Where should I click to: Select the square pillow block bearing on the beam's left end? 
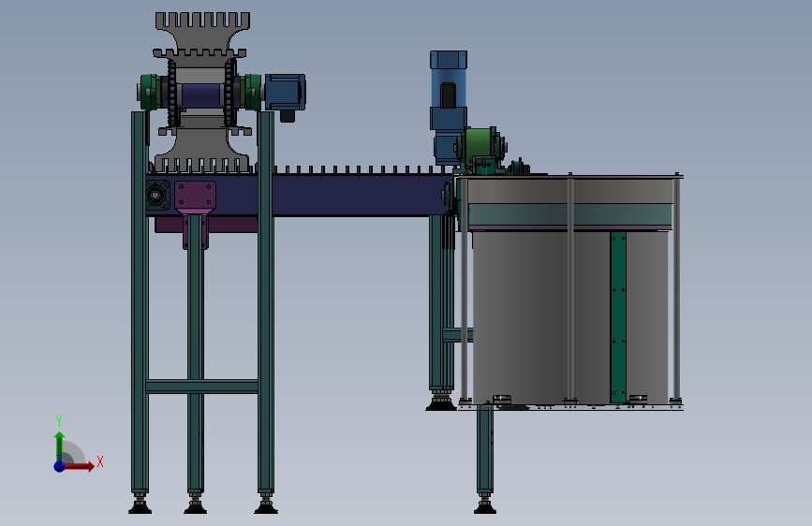click(157, 196)
